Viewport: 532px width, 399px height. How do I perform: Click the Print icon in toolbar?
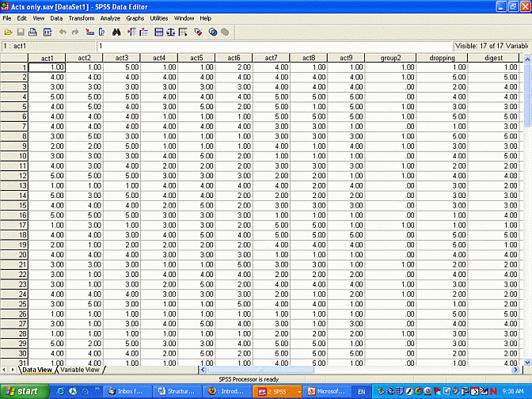tap(33, 32)
